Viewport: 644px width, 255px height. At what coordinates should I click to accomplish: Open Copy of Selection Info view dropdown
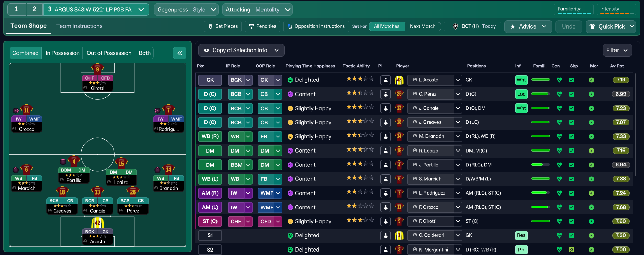click(x=241, y=50)
